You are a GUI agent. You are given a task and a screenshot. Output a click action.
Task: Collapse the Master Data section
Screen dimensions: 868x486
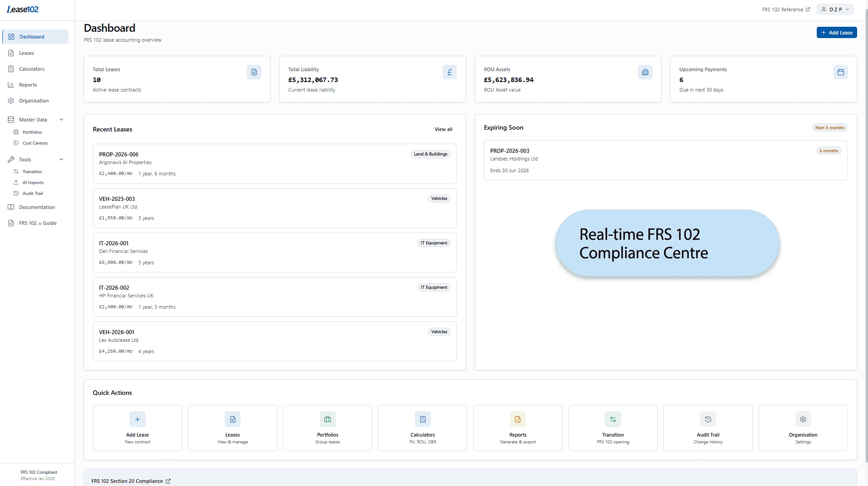coord(61,119)
